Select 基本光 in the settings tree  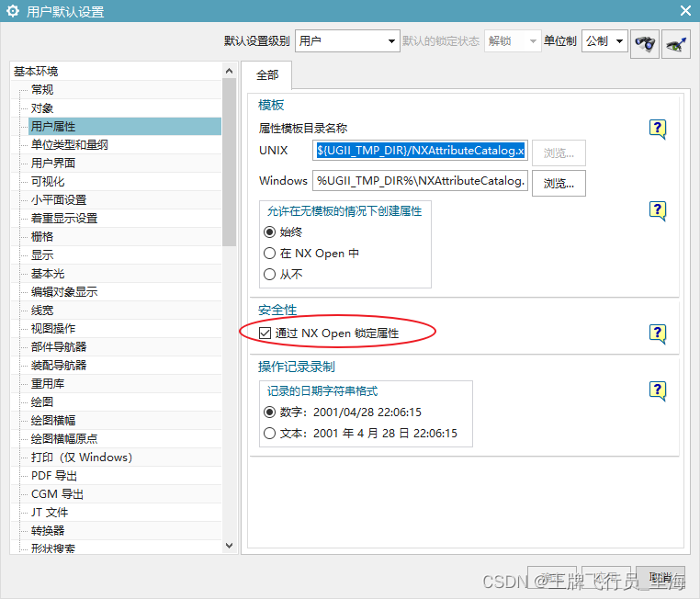tap(48, 273)
